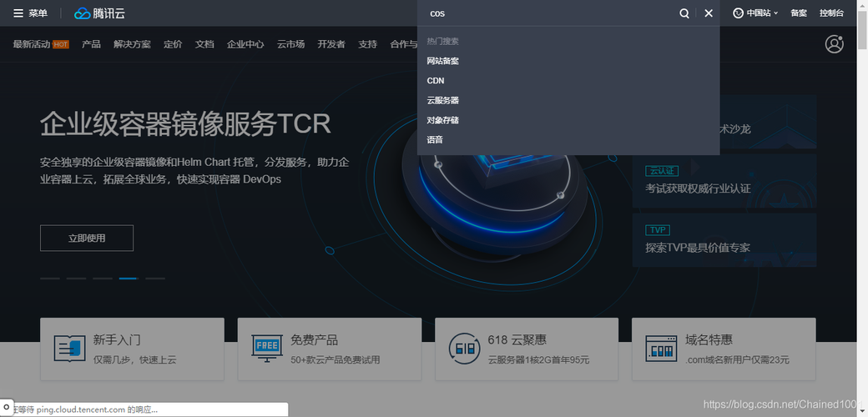
Task: Click the 立即使用 button
Action: (87, 239)
